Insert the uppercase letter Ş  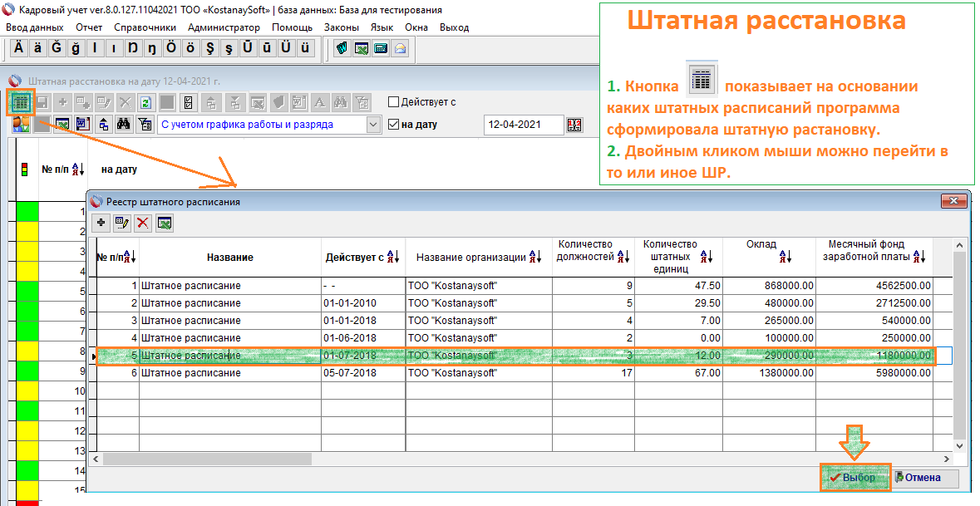tap(209, 48)
